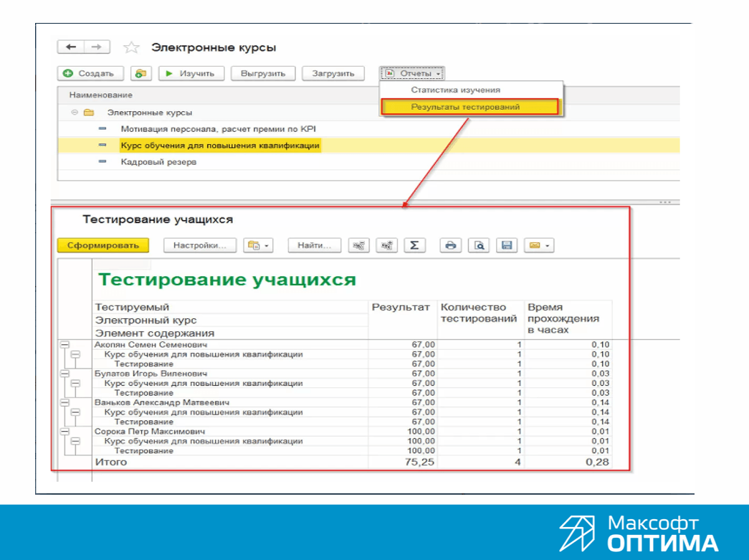Open send by email envelope dropdown
749x560 pixels.
(x=539, y=245)
